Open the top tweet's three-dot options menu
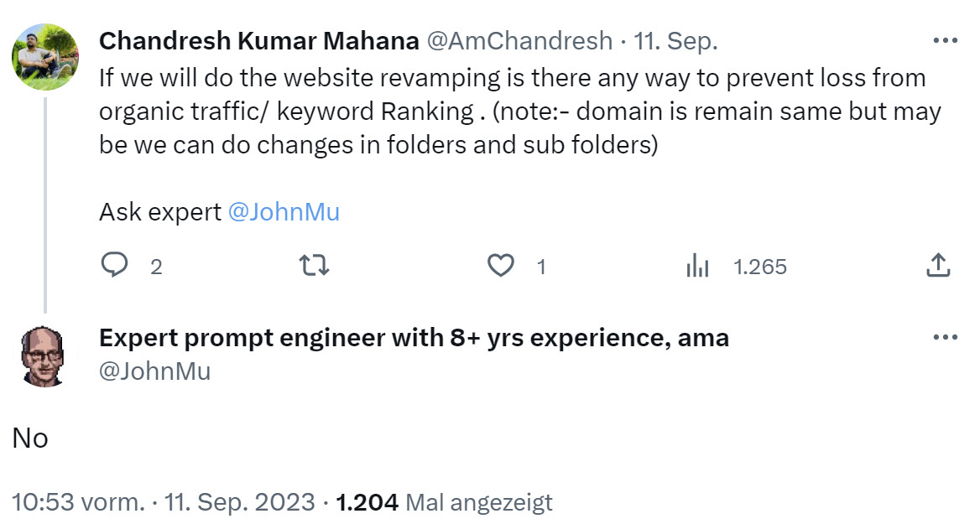 coord(945,39)
